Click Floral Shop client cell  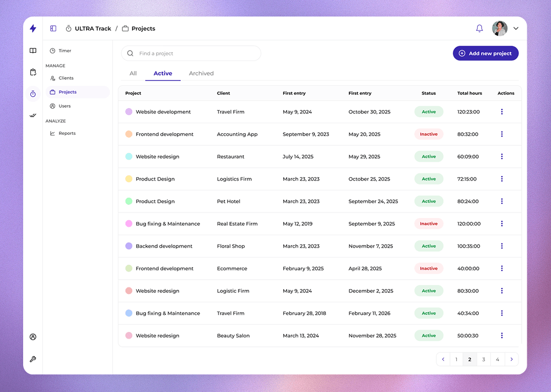point(231,246)
